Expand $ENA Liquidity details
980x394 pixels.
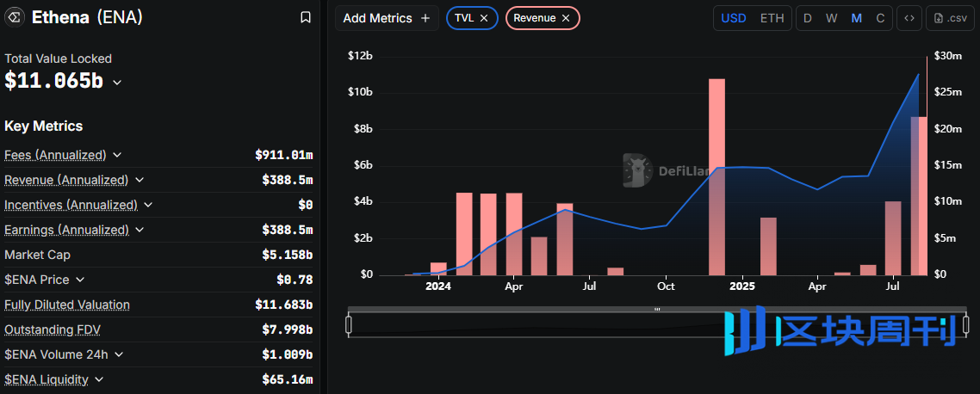(99, 379)
